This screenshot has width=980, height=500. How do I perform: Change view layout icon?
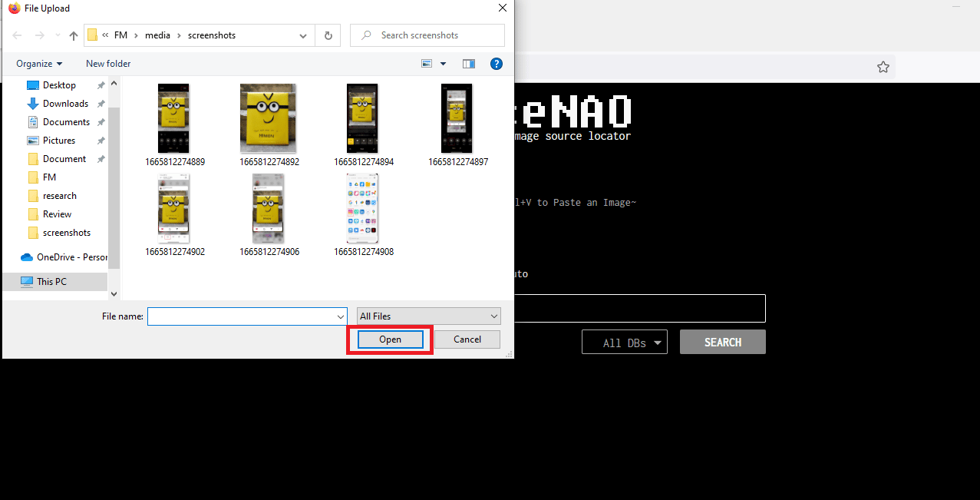coord(427,64)
